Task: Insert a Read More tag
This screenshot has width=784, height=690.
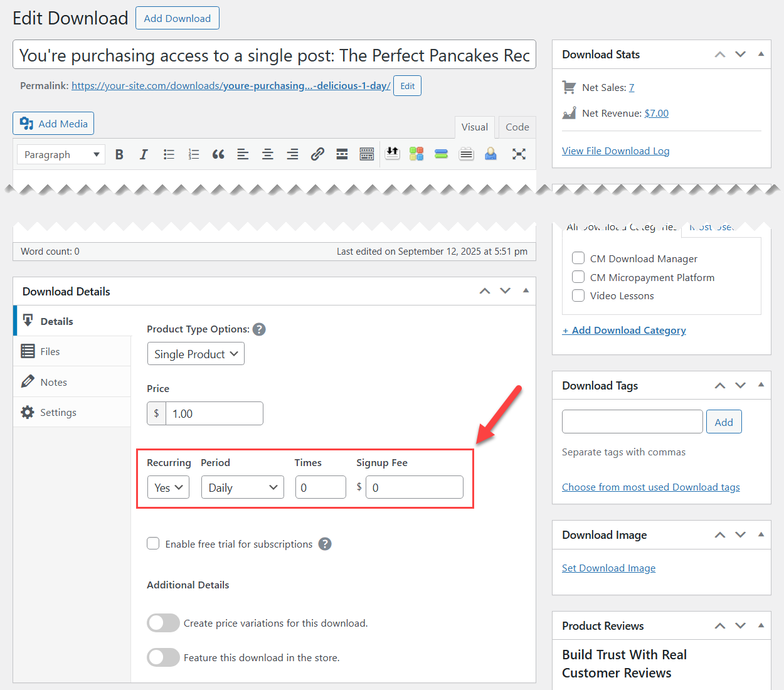Action: [341, 154]
